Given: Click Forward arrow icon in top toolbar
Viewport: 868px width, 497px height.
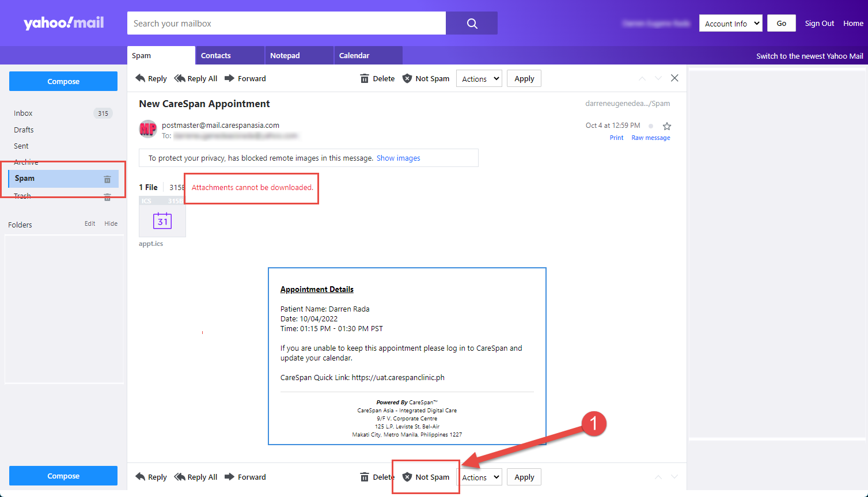Looking at the screenshot, I should pos(229,78).
